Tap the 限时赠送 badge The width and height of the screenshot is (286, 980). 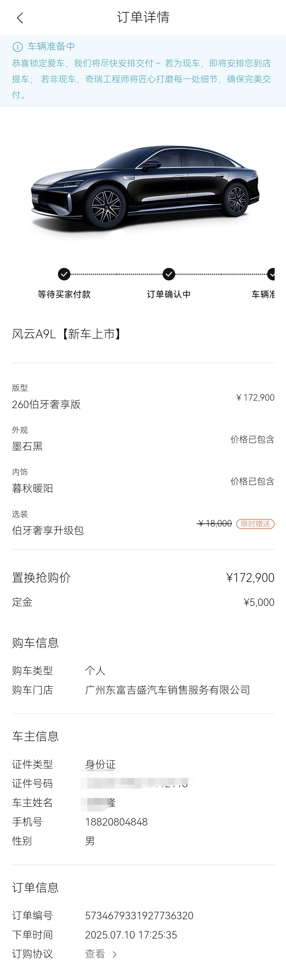255,524
